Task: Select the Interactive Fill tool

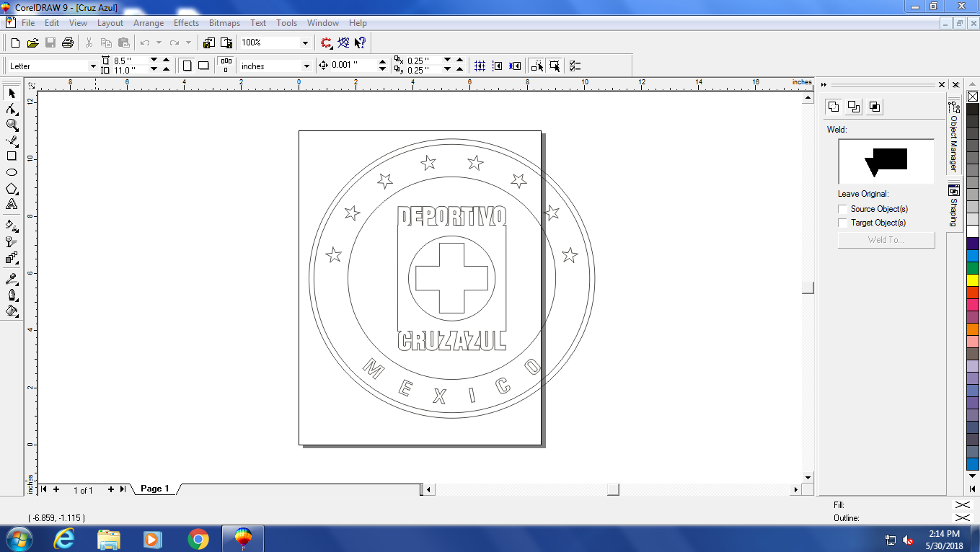Action: tap(12, 226)
